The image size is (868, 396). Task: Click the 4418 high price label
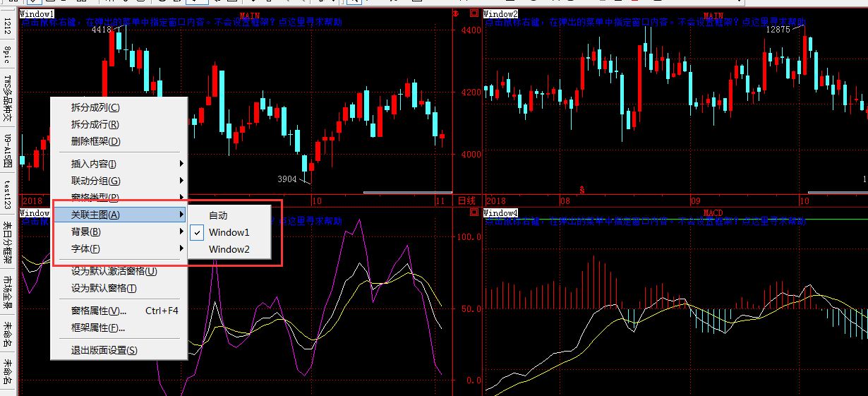pos(102,30)
